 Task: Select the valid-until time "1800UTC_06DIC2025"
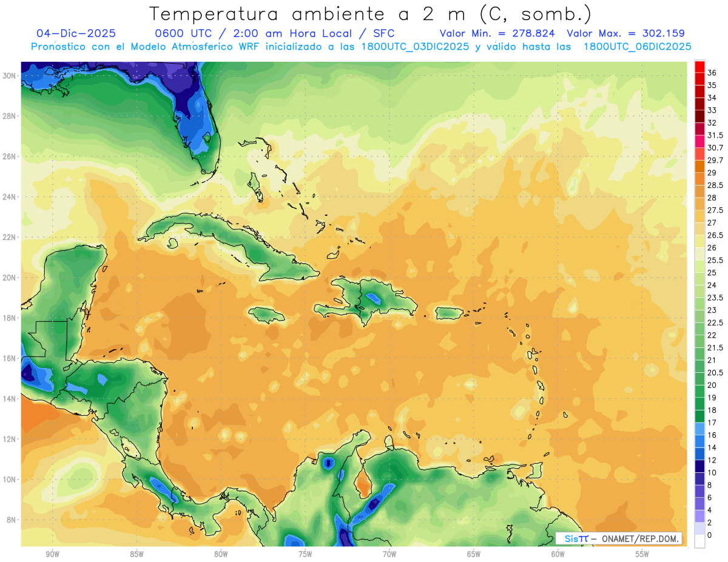click(x=636, y=47)
